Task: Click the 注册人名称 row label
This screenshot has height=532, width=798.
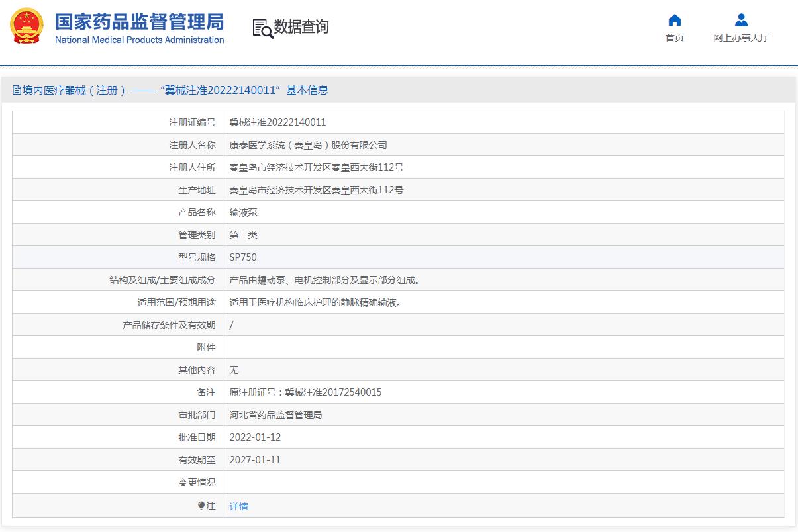Action: 192,145
